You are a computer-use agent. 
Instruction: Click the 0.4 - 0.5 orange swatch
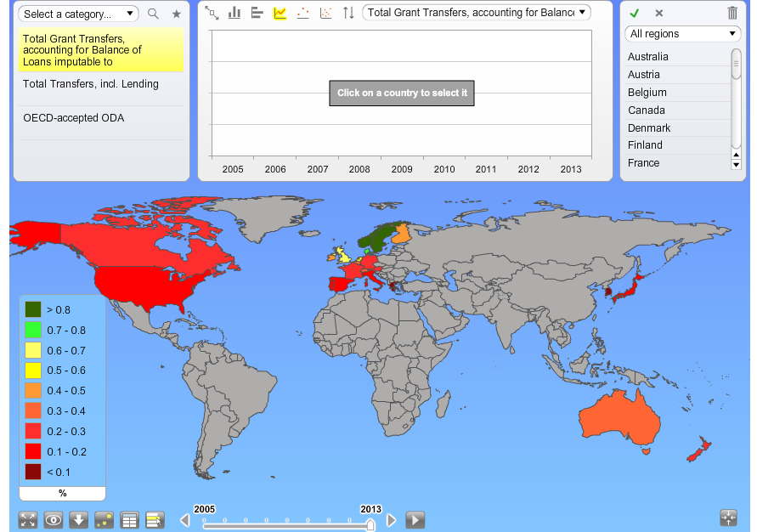coord(33,391)
